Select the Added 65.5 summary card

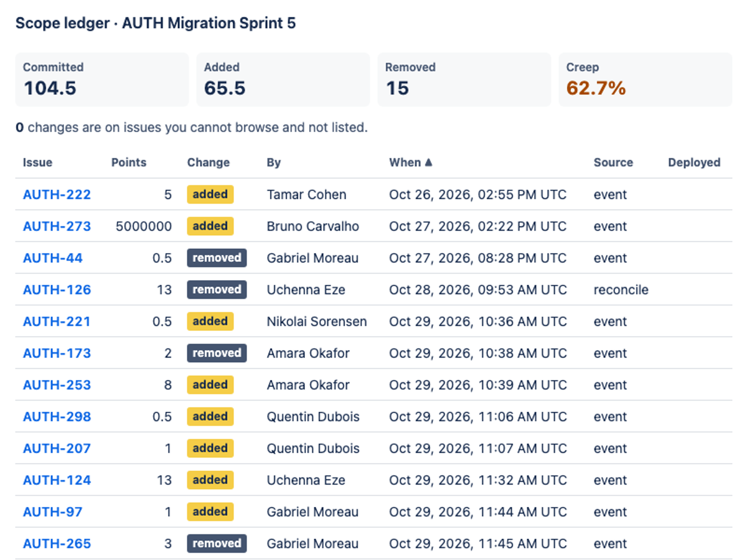click(x=283, y=79)
